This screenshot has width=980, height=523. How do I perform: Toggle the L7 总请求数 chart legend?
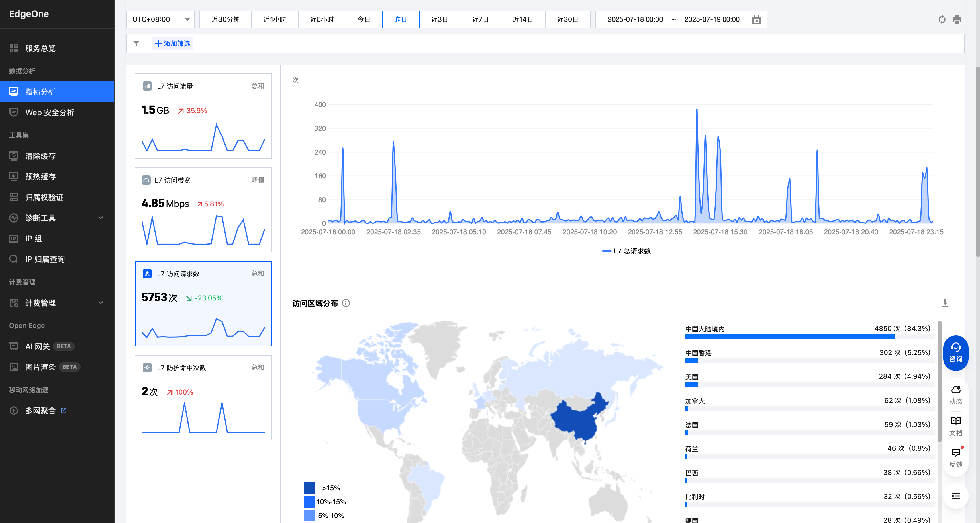[627, 251]
